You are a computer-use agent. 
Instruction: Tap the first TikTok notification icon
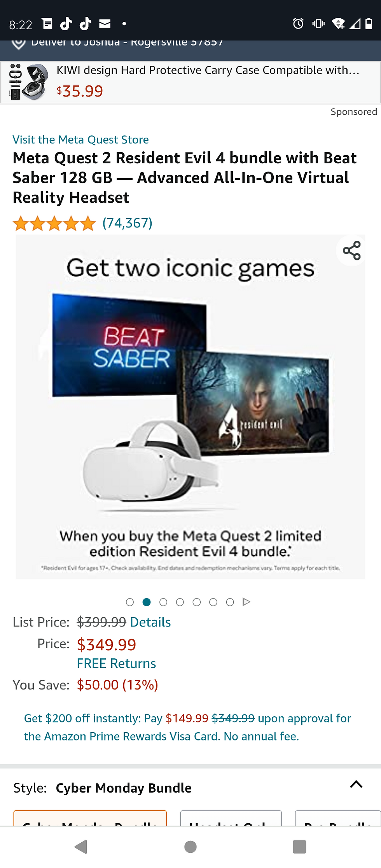(x=66, y=24)
